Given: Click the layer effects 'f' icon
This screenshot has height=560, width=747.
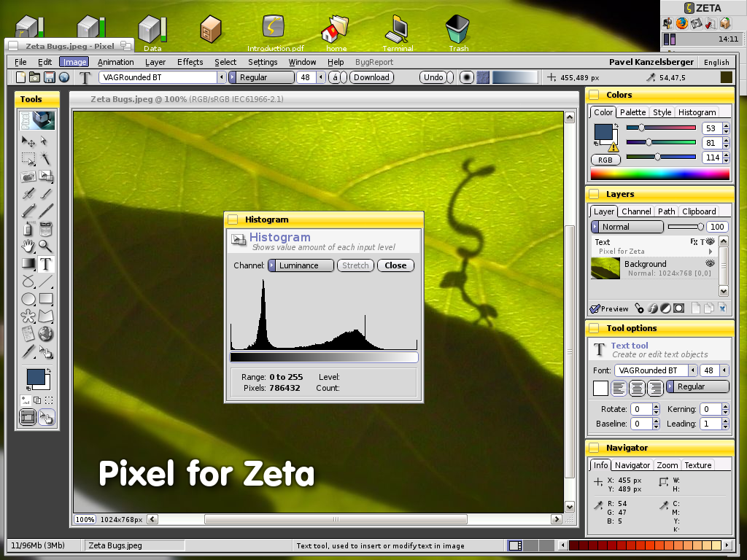Looking at the screenshot, I should click(x=653, y=308).
